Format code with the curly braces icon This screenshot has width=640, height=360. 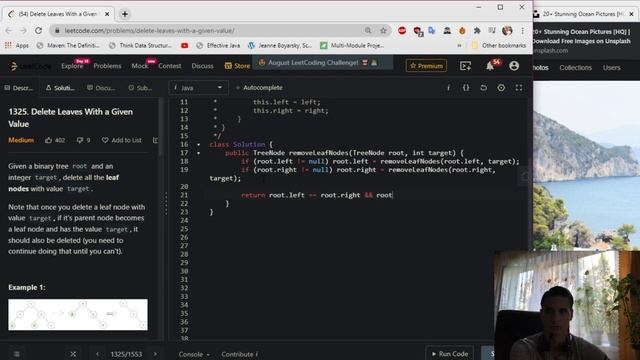[x=466, y=88]
